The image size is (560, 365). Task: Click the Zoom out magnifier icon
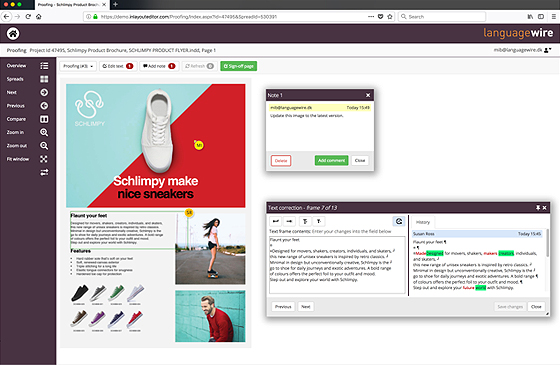[44, 146]
